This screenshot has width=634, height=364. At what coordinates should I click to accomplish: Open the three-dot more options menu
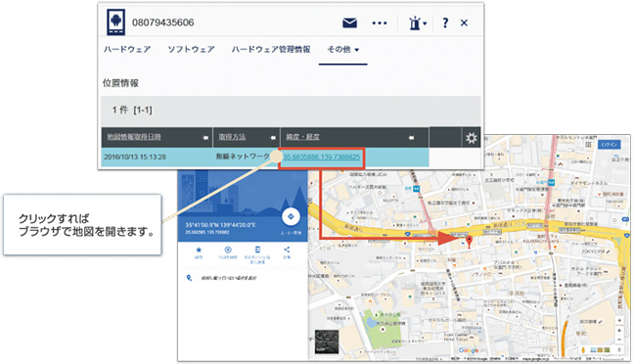[380, 23]
